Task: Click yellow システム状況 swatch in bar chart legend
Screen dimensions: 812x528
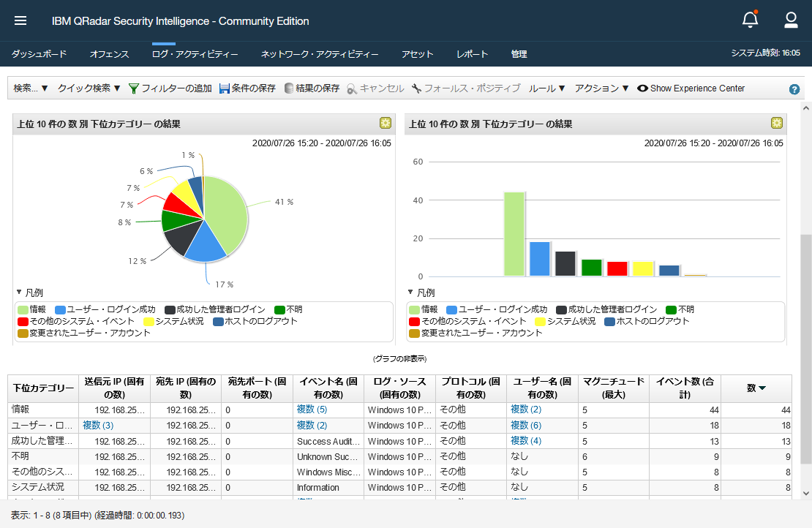Action: (x=540, y=322)
